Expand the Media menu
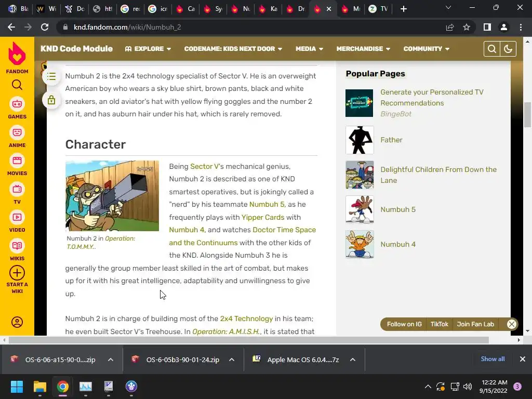 (x=309, y=49)
